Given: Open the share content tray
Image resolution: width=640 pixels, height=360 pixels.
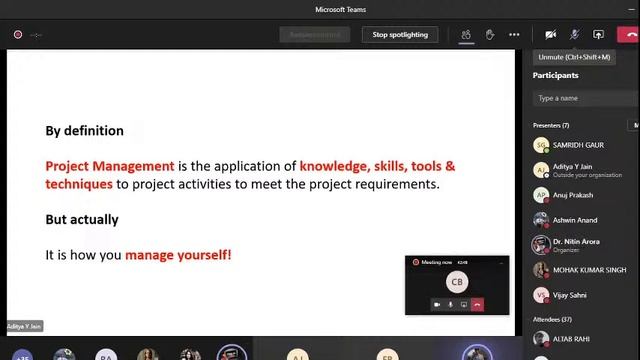Looking at the screenshot, I should tap(598, 35).
